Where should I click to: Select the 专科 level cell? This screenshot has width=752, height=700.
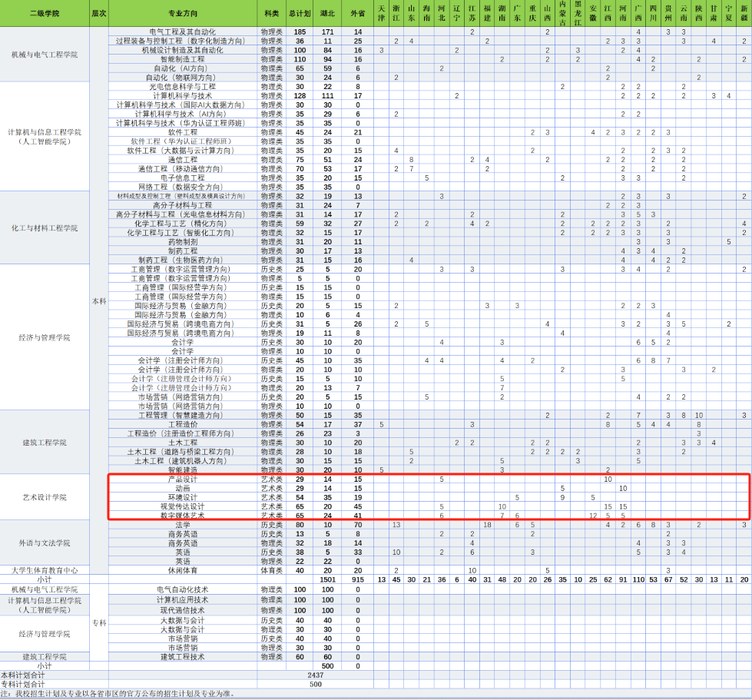(99, 622)
